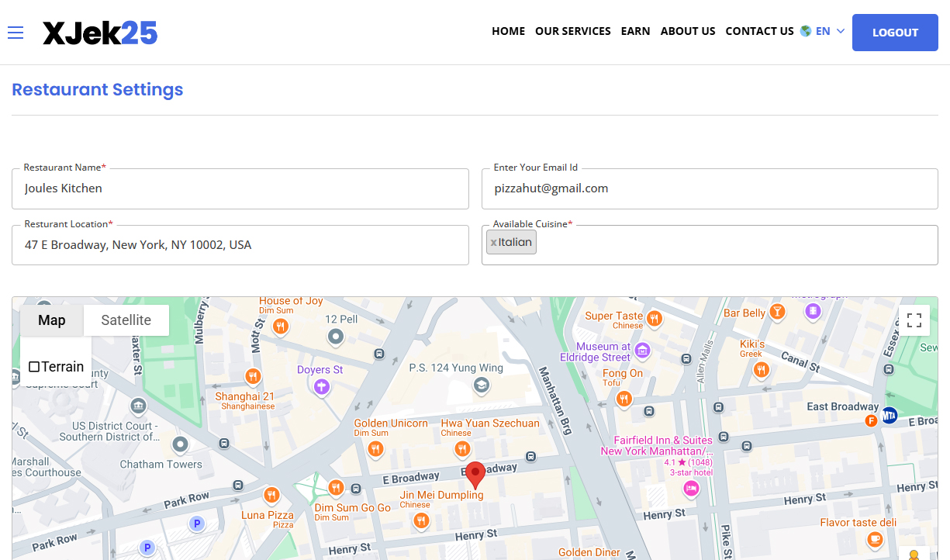950x560 pixels.
Task: Select the Museum at Eldridge Street marker
Action: click(x=642, y=351)
